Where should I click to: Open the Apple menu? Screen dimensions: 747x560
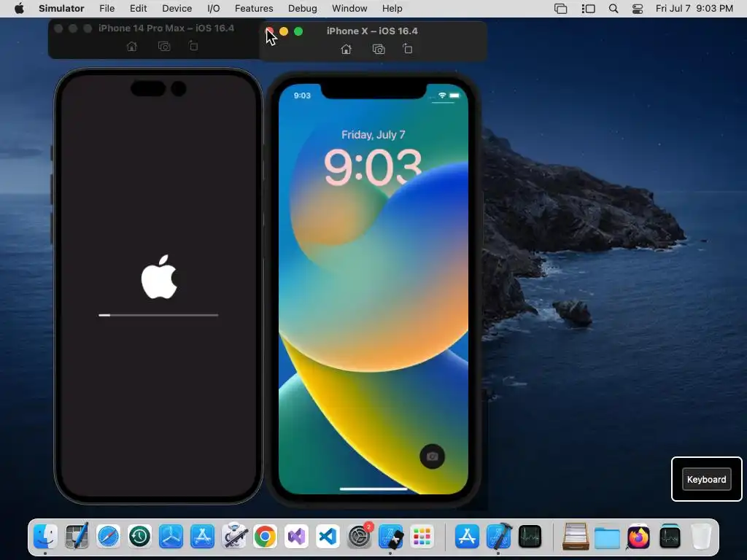[19, 8]
